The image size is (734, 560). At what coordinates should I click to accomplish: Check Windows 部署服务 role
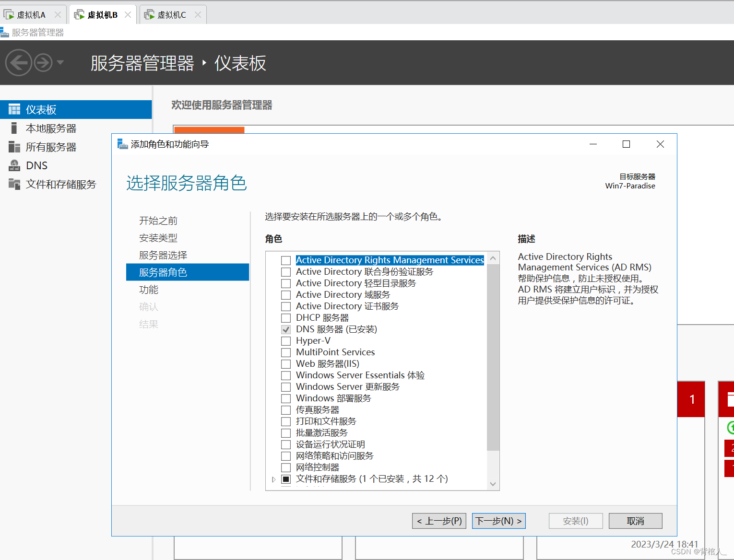pos(286,398)
